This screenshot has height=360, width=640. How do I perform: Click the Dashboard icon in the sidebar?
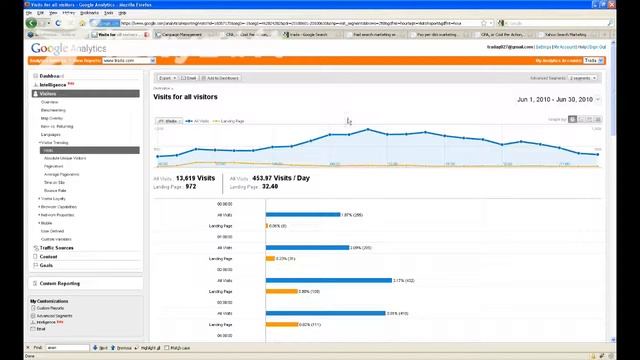coord(36,76)
